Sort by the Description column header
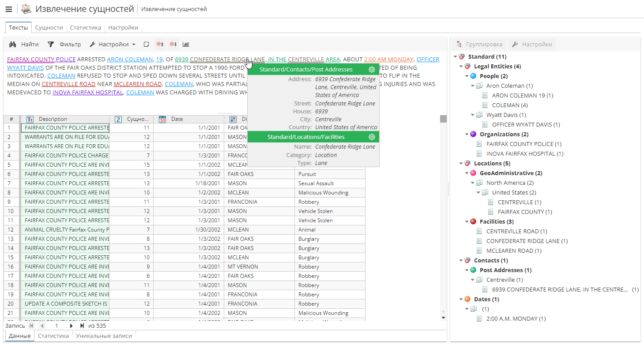The image size is (644, 344). click(65, 119)
